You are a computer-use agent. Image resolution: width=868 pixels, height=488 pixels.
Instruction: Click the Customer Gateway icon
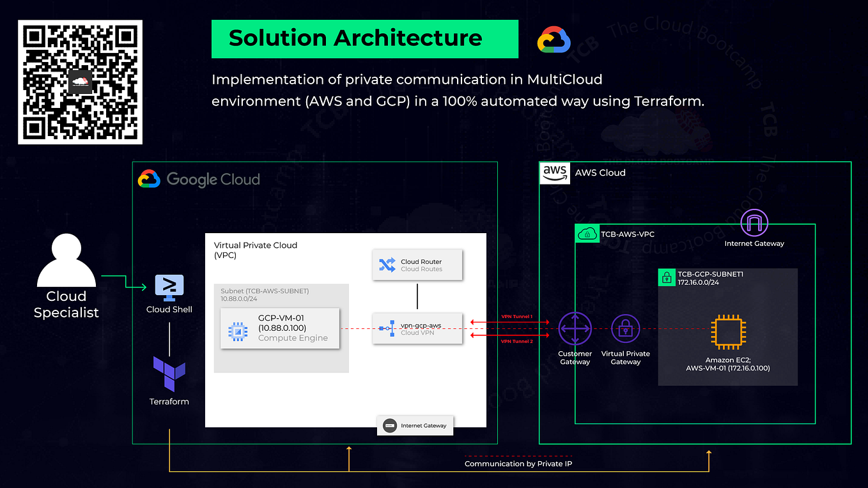point(575,327)
